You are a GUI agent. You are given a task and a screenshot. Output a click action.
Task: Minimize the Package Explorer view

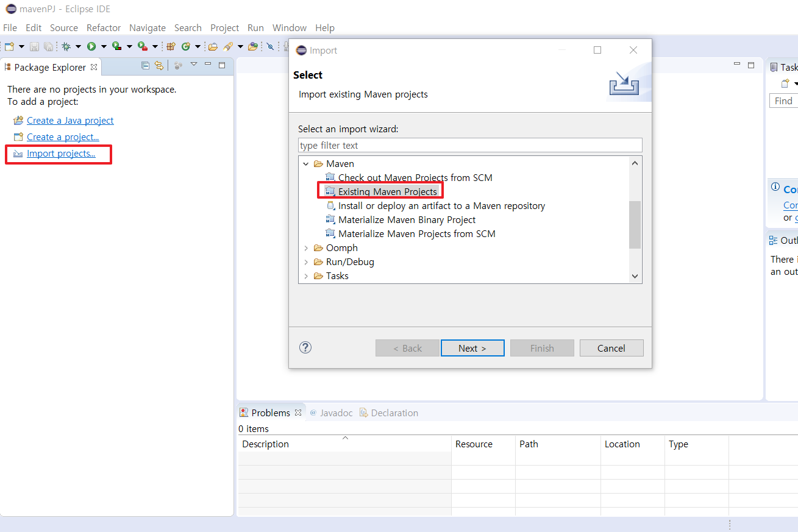tap(208, 64)
